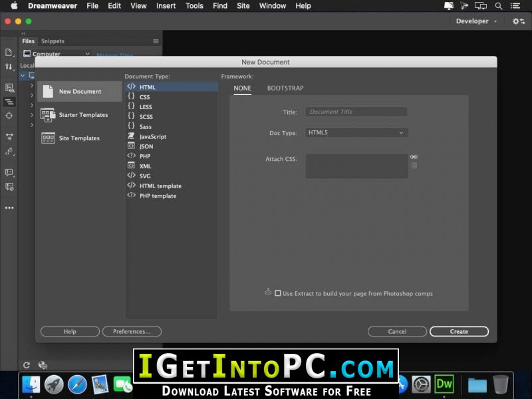
Task: Select LESS document type
Action: tap(172, 106)
